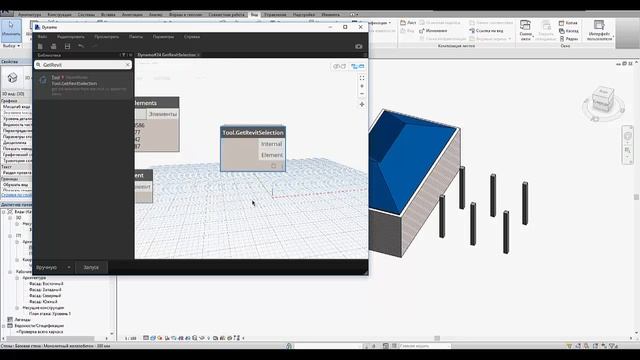Click the Лист button in Revit ribbon
The width and height of the screenshot is (640, 360).
click(408, 23)
